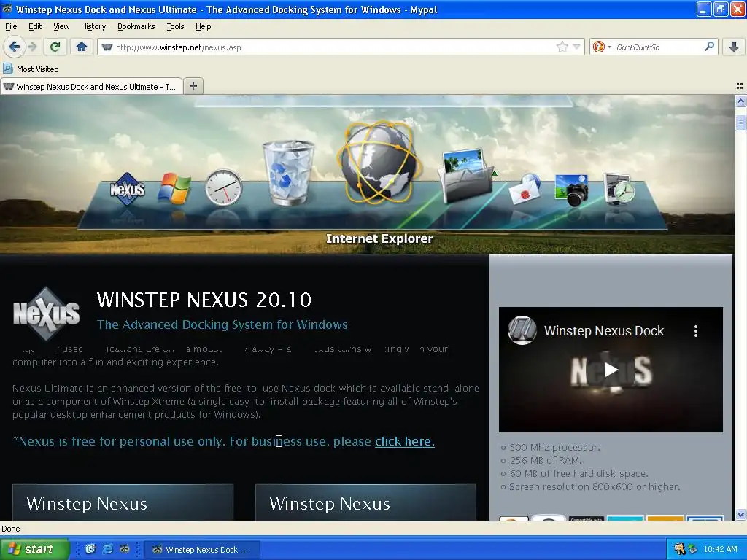This screenshot has width=747, height=560.
Task: Open the tab groups grid icon
Action: [x=740, y=86]
